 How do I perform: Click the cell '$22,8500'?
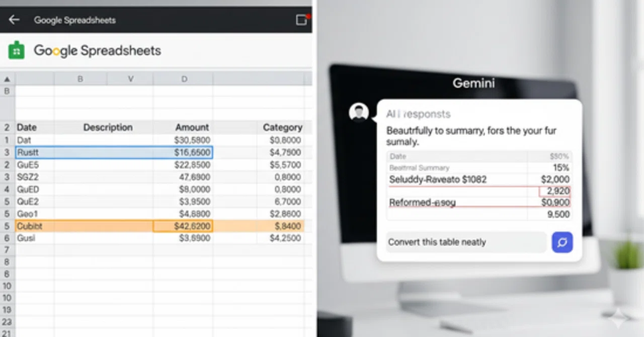[183, 164]
